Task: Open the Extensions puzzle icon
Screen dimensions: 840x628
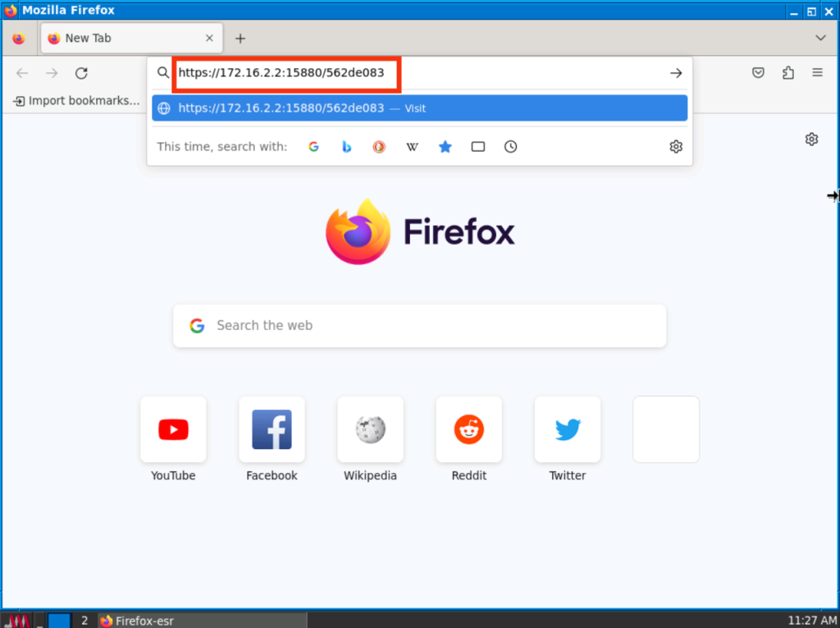Action: 787,73
